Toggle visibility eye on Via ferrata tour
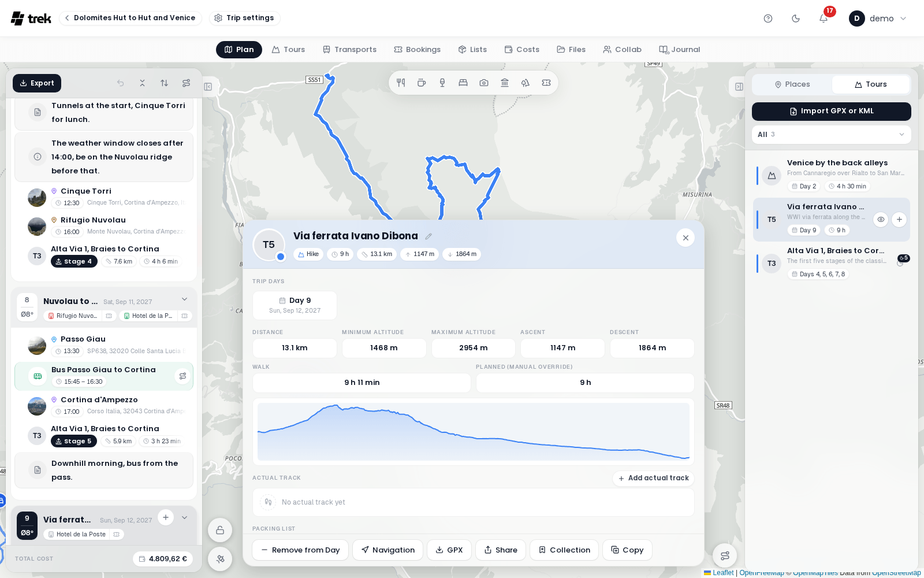The height and width of the screenshot is (578, 924). (x=881, y=220)
